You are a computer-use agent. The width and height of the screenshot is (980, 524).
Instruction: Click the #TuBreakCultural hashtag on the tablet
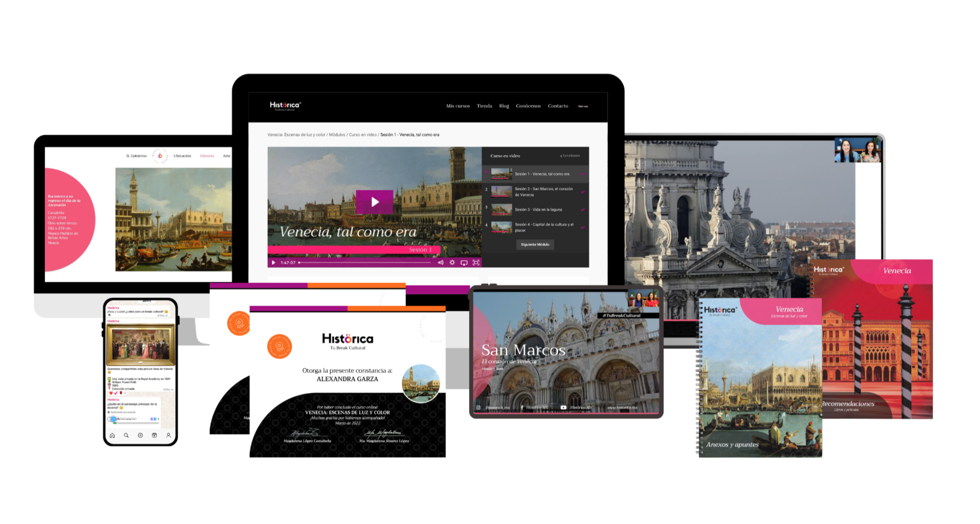[621, 316]
